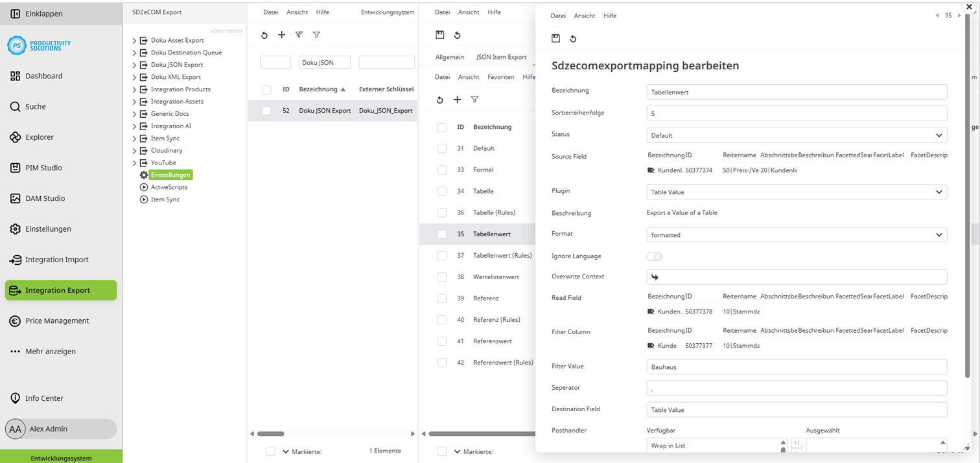Click the plus icon to add a new export
Image resolution: width=980 pixels, height=463 pixels.
point(281,35)
